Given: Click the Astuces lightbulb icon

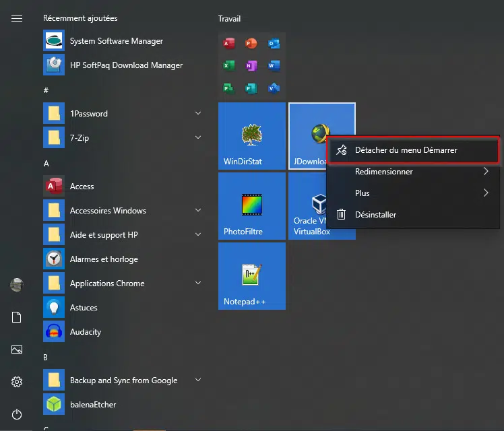Looking at the screenshot, I should click(x=54, y=307).
